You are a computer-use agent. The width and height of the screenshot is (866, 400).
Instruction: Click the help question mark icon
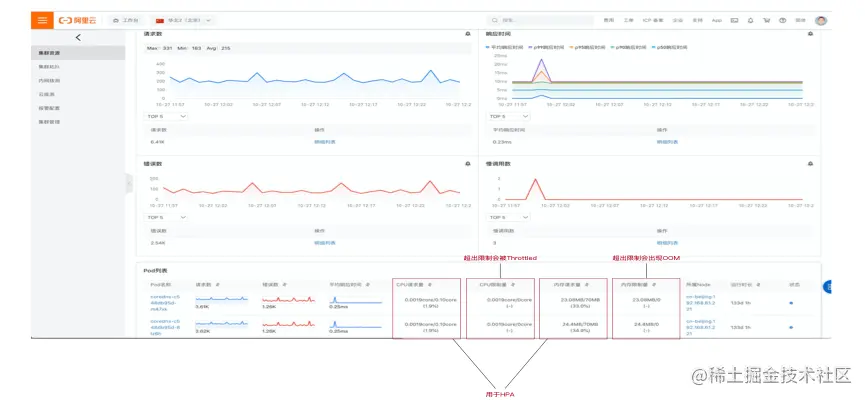pyautogui.click(x=783, y=20)
